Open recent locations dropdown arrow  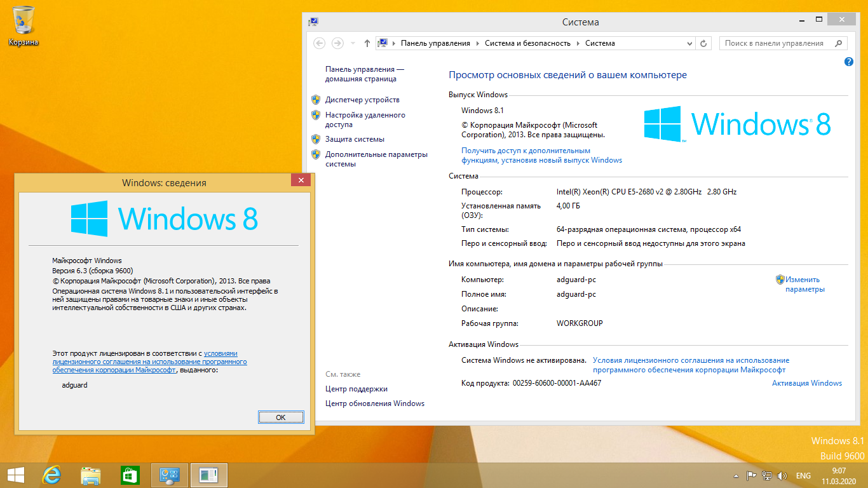pos(353,43)
